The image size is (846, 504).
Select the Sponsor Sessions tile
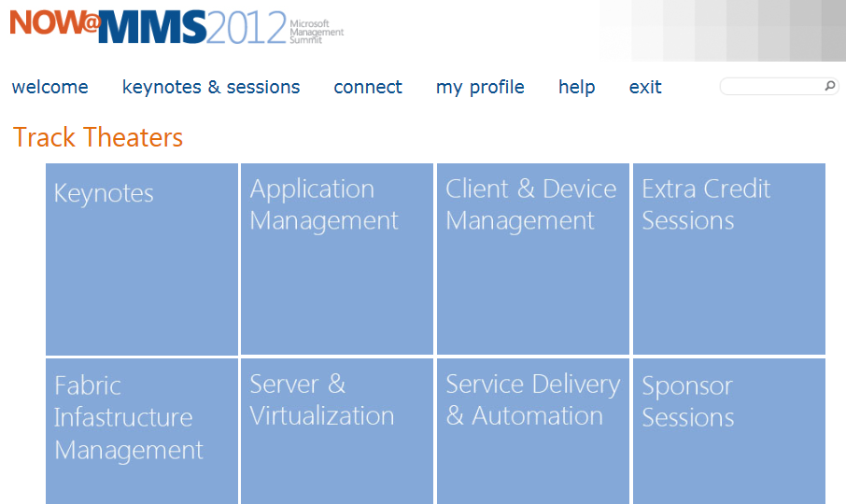(x=729, y=431)
